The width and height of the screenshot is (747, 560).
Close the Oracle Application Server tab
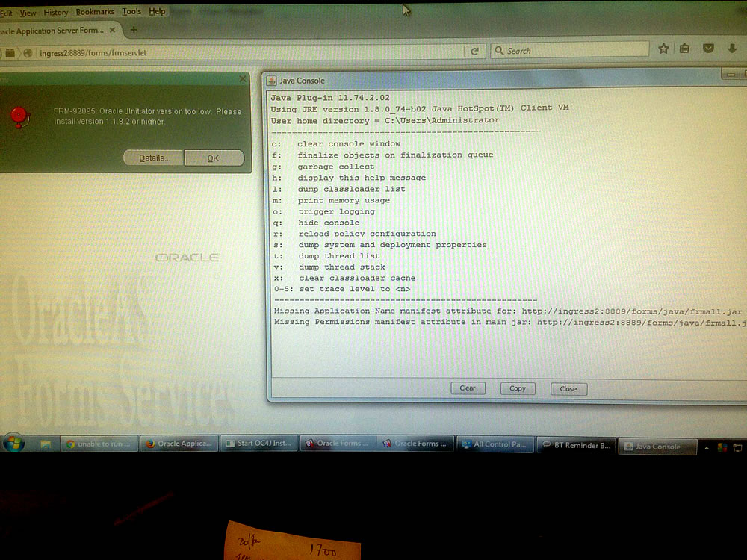pos(112,31)
